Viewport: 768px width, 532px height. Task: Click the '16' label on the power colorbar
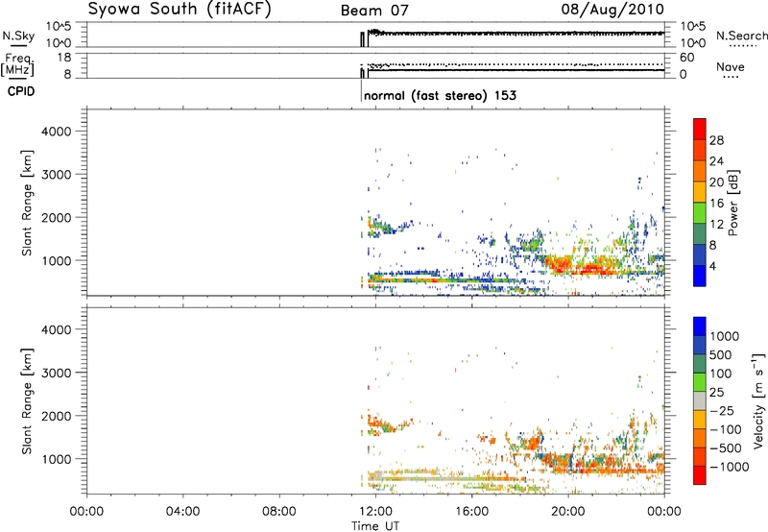[x=716, y=204]
